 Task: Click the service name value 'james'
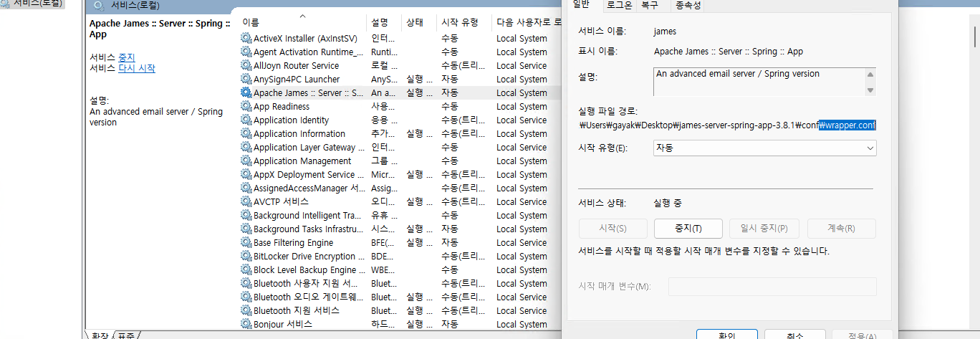pos(665,32)
